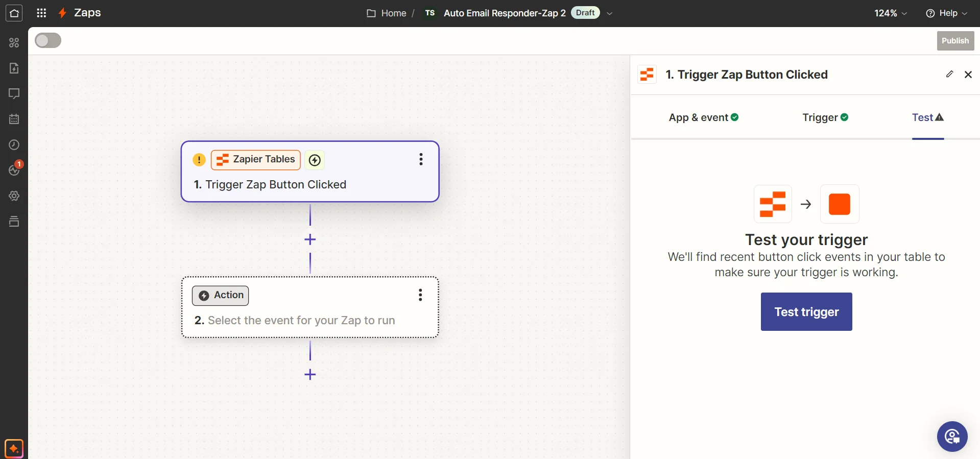Open three-dot menu on Zapier Tables step
The image size is (980, 459).
(421, 159)
